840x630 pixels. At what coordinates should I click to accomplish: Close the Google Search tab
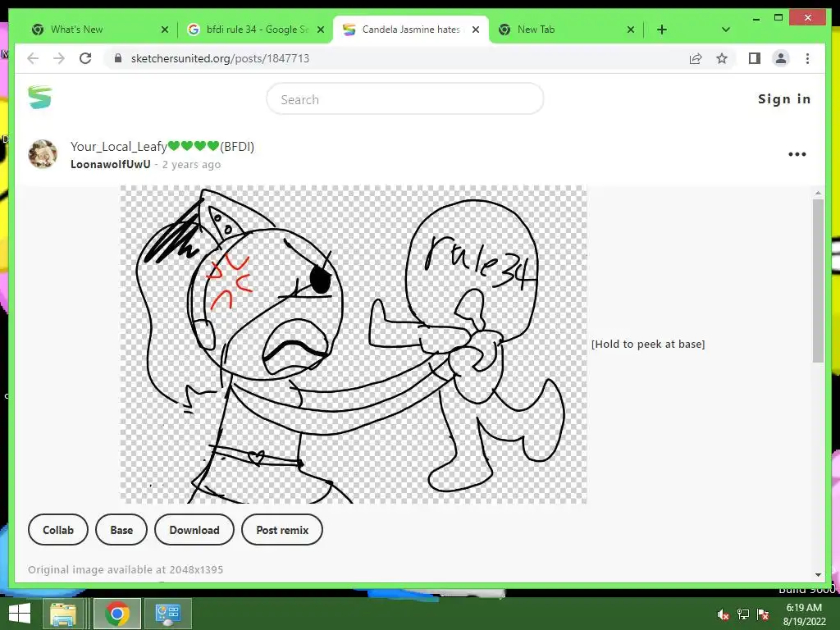click(x=321, y=30)
